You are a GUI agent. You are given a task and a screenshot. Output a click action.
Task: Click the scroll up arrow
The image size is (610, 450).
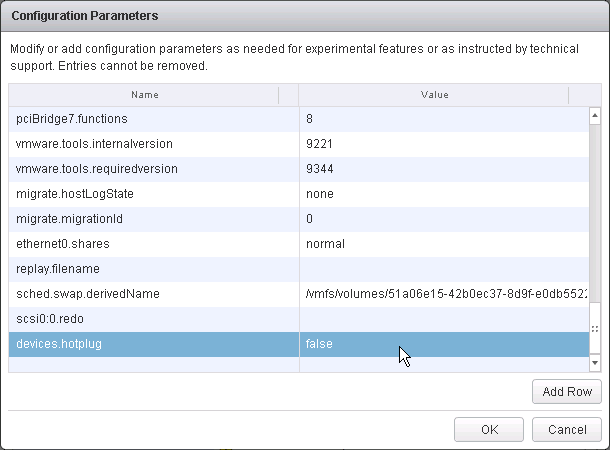(594, 116)
